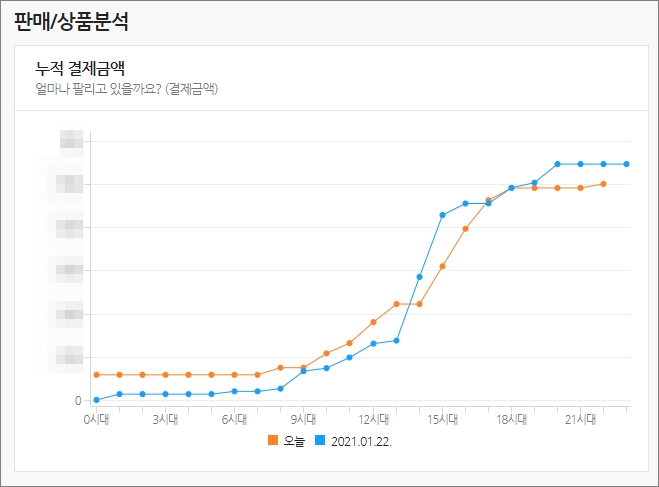
Task: Click the 판매/상품분석 page heading
Action: [71, 21]
